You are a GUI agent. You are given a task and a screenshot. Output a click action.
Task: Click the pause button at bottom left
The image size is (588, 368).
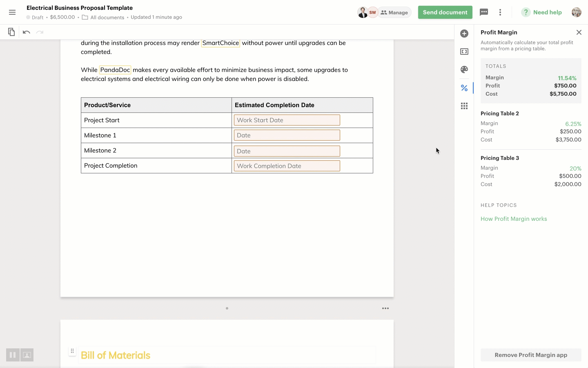13,355
